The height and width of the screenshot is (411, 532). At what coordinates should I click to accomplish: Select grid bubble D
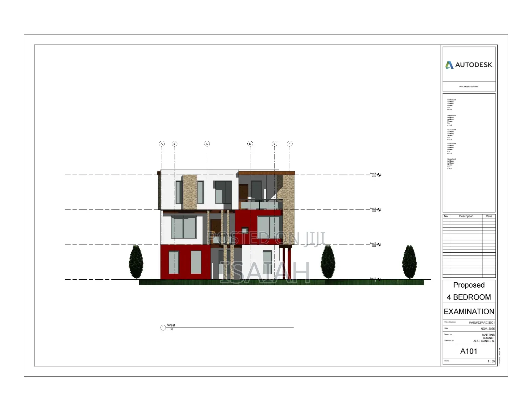(250, 144)
